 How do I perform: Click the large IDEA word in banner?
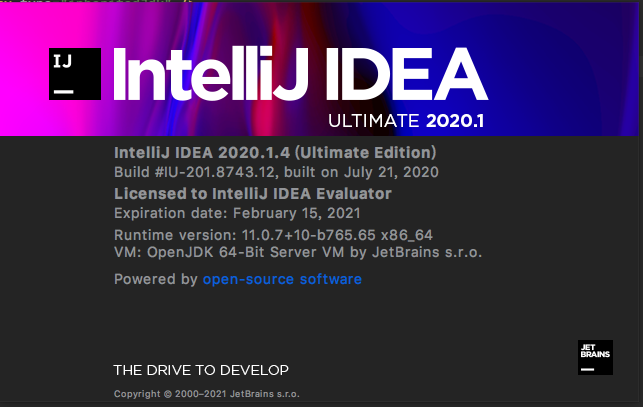click(x=407, y=74)
